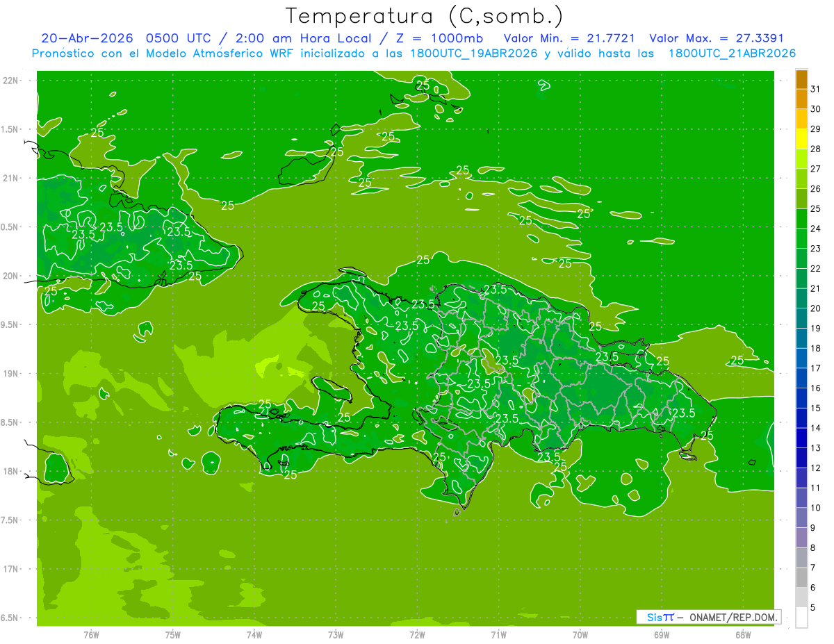Click the 12 degree dark blue legend swatch
Screen dimensions: 834x644
(801, 459)
